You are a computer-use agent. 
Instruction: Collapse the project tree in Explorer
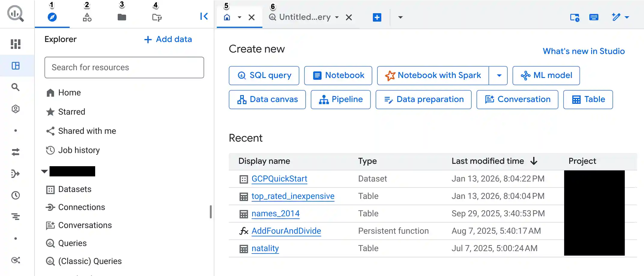[x=44, y=171]
